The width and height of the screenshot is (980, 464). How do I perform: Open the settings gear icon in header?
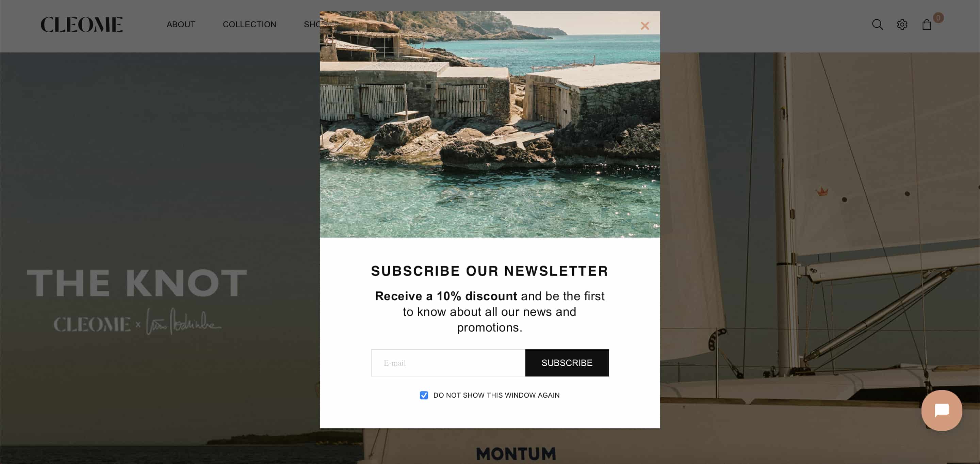902,25
